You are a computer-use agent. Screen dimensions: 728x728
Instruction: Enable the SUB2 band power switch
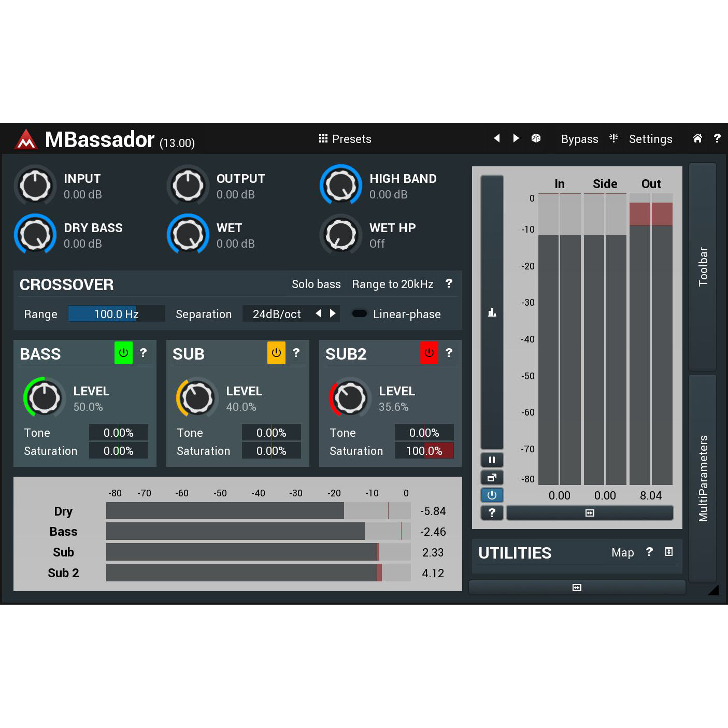(x=429, y=353)
